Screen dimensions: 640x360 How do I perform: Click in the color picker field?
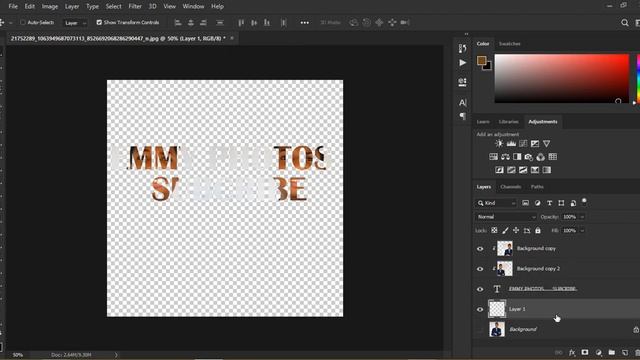[x=562, y=78]
